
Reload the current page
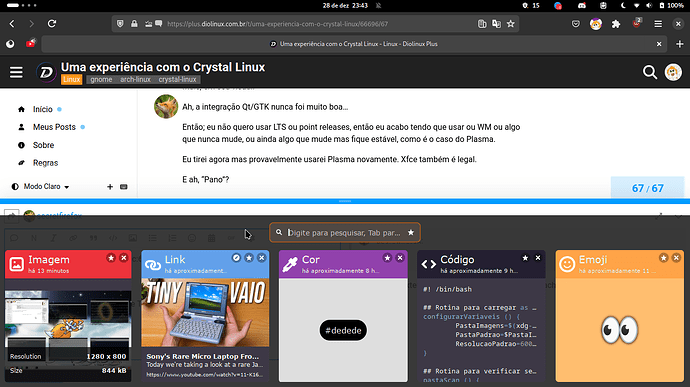pyautogui.click(x=52, y=24)
